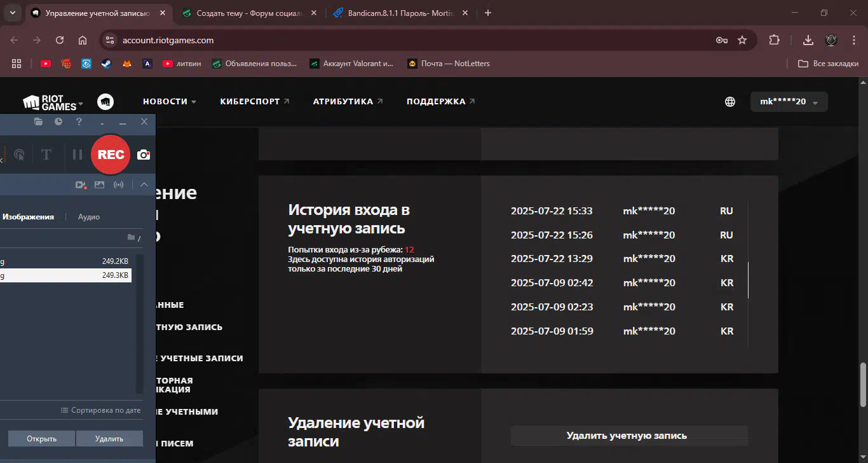Open the Riot Games logo dropdown
The image size is (868, 463).
(x=53, y=102)
